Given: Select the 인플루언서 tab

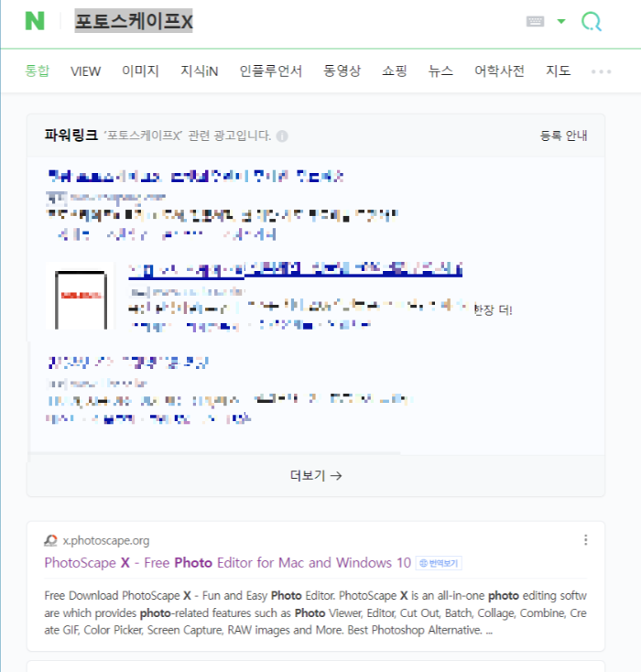Looking at the screenshot, I should [x=270, y=70].
